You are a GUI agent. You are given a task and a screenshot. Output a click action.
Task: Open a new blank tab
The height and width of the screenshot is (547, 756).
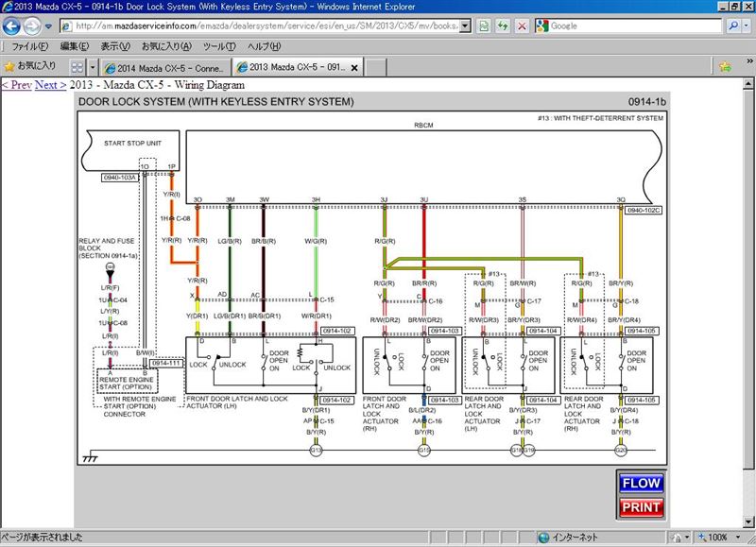(376, 67)
